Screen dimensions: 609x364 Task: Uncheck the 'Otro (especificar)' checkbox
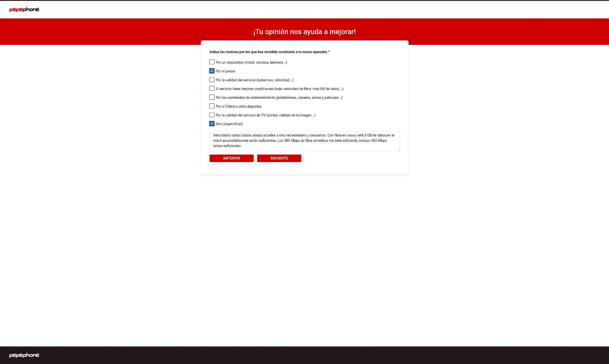[212, 124]
